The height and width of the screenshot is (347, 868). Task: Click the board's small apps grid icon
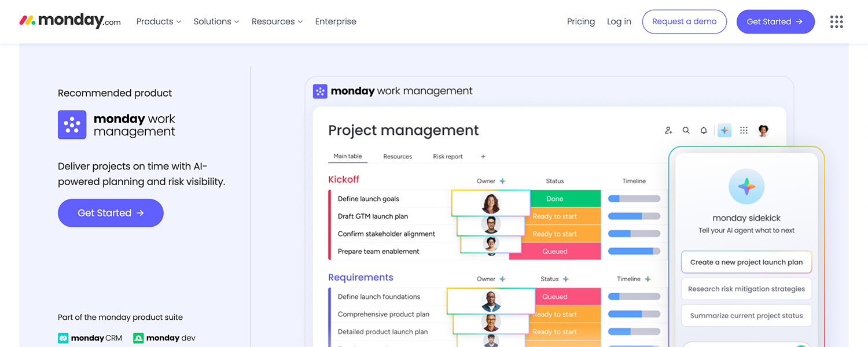click(744, 131)
